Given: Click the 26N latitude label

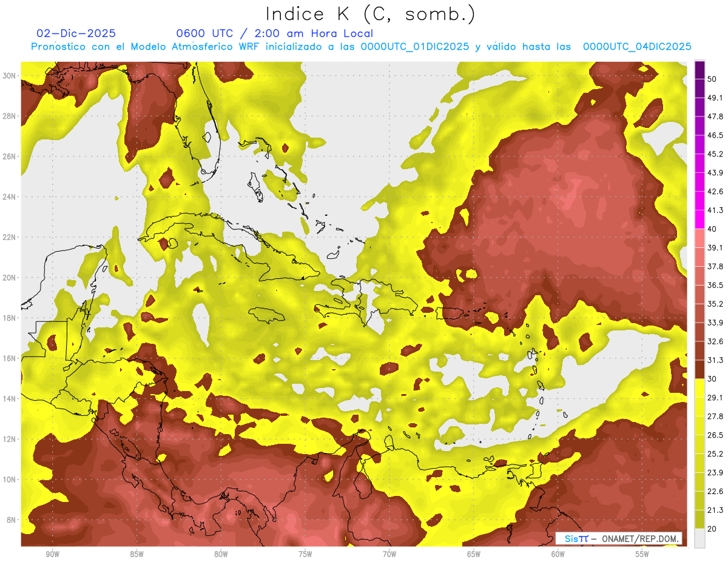Looking at the screenshot, I should pos(10,156).
